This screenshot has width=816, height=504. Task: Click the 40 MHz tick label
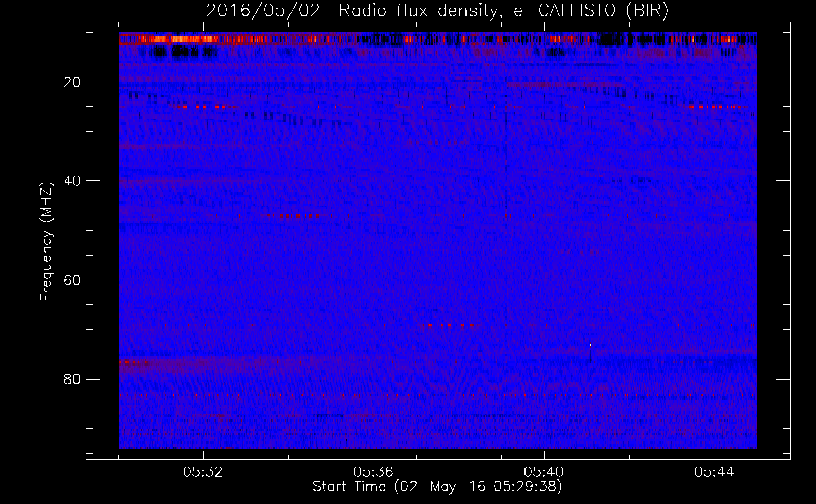[73, 181]
